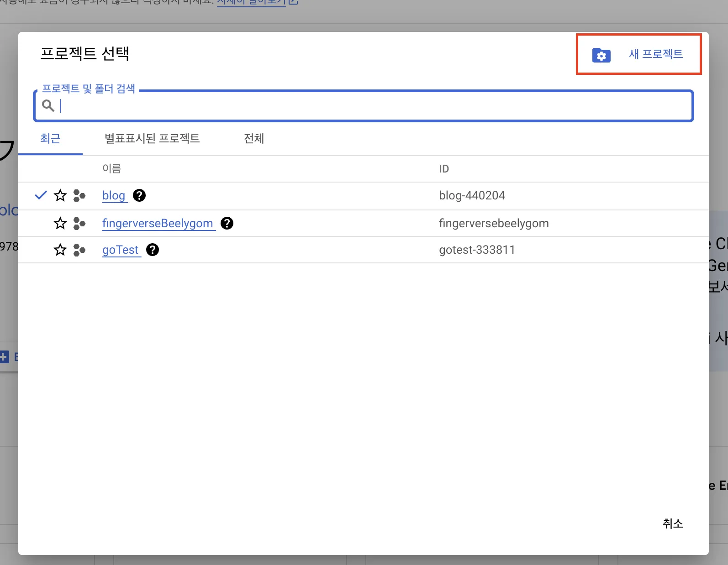The height and width of the screenshot is (565, 728).
Task: Click the search magnifier icon
Action: 48,106
